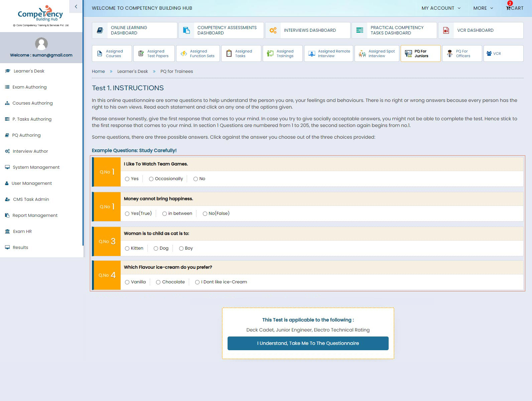This screenshot has height=401, width=532.
Task: Click the PQ Authoring book icon
Action: pyautogui.click(x=7, y=135)
